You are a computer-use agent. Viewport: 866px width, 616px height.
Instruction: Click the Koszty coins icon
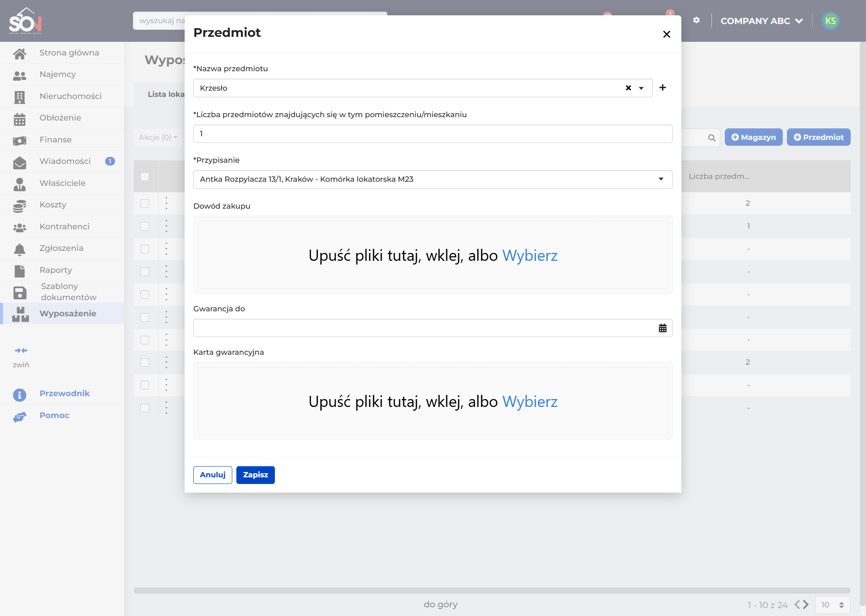(x=19, y=206)
